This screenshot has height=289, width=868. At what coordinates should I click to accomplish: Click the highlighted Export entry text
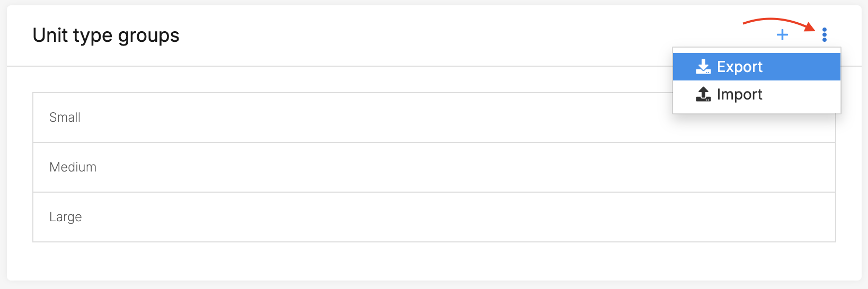(740, 67)
